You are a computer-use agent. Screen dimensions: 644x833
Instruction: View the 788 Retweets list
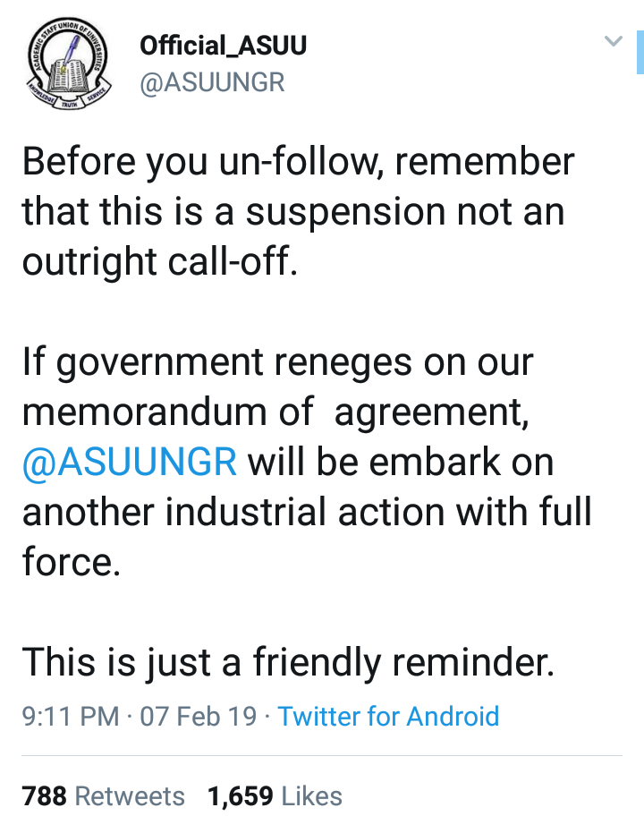tap(103, 796)
